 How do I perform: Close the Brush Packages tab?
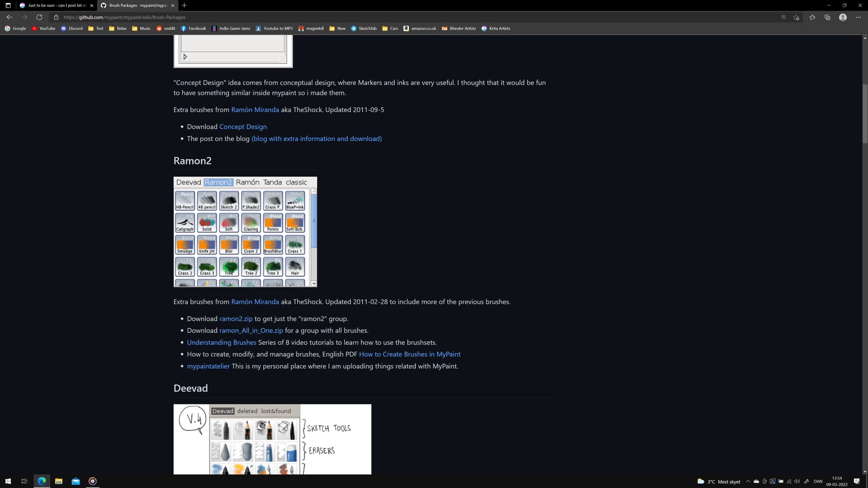point(173,5)
